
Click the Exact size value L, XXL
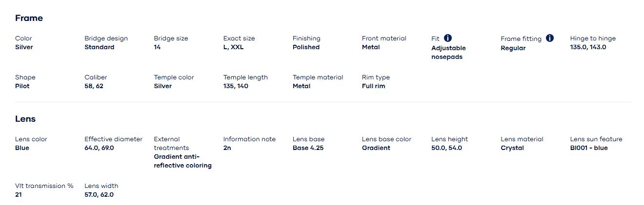pos(233,47)
